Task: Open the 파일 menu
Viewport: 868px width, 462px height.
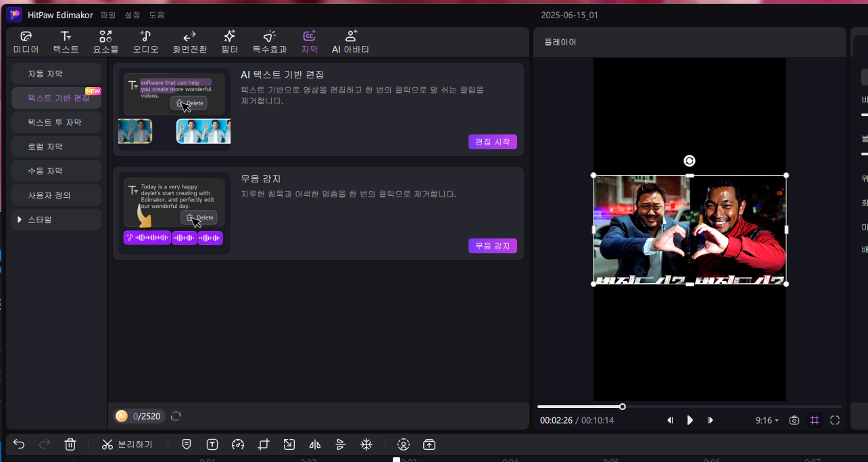Action: (108, 15)
